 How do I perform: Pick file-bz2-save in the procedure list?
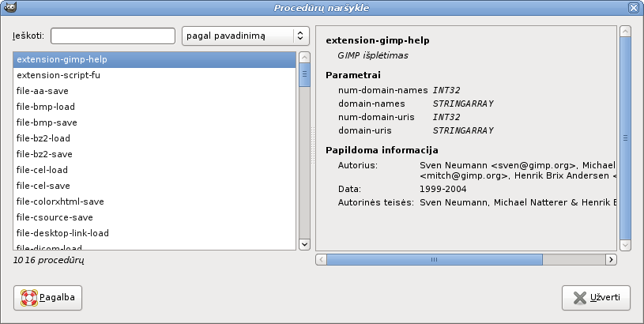point(155,154)
